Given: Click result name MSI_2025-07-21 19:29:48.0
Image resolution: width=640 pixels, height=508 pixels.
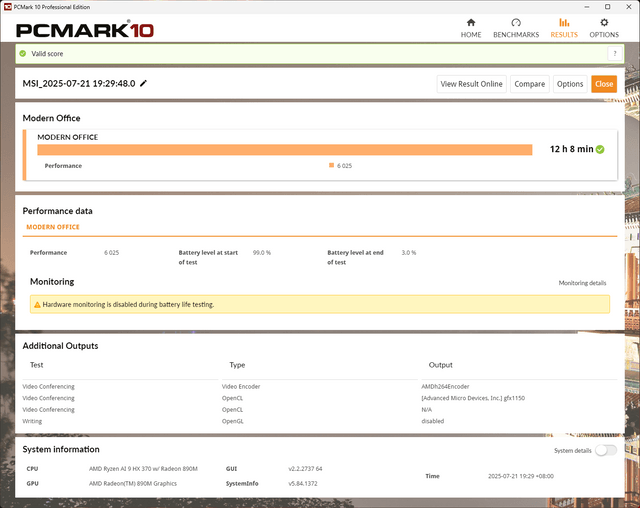Looking at the screenshot, I should (79, 84).
